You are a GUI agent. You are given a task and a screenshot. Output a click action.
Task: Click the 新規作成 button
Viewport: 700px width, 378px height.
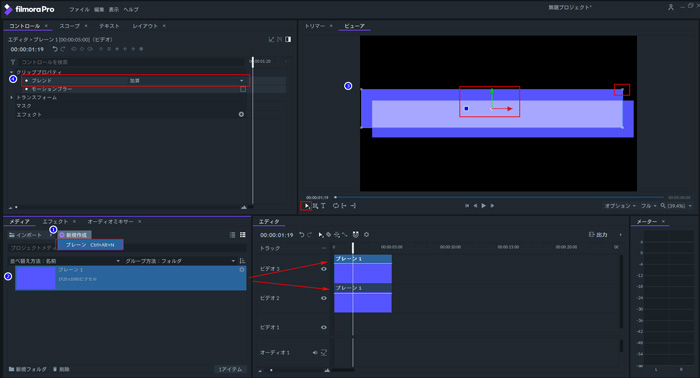(x=74, y=235)
